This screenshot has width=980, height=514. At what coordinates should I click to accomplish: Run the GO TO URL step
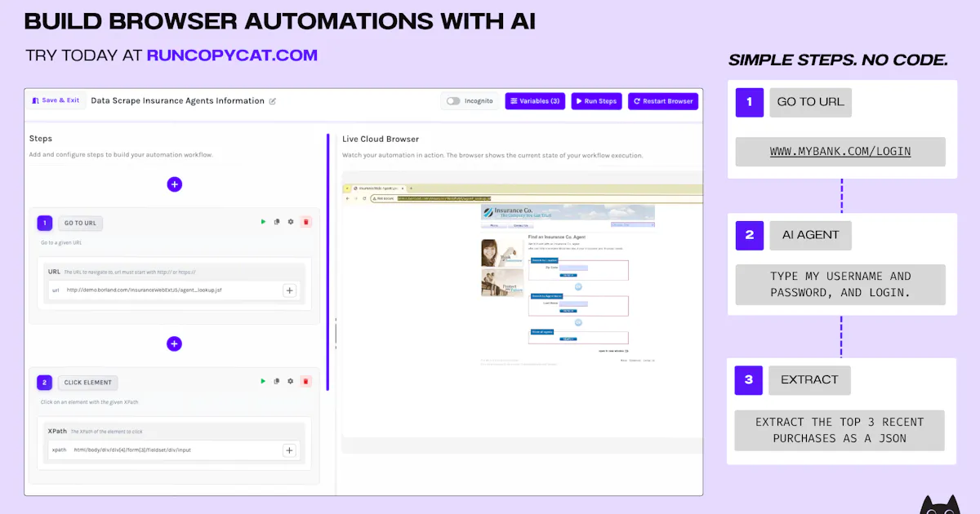[x=263, y=222]
